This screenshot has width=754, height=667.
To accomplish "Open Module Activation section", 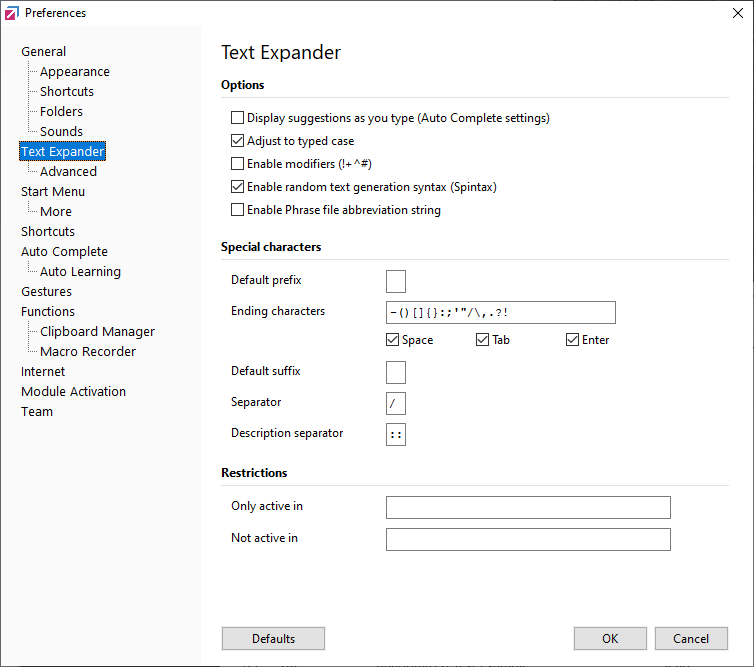I will (x=73, y=392).
